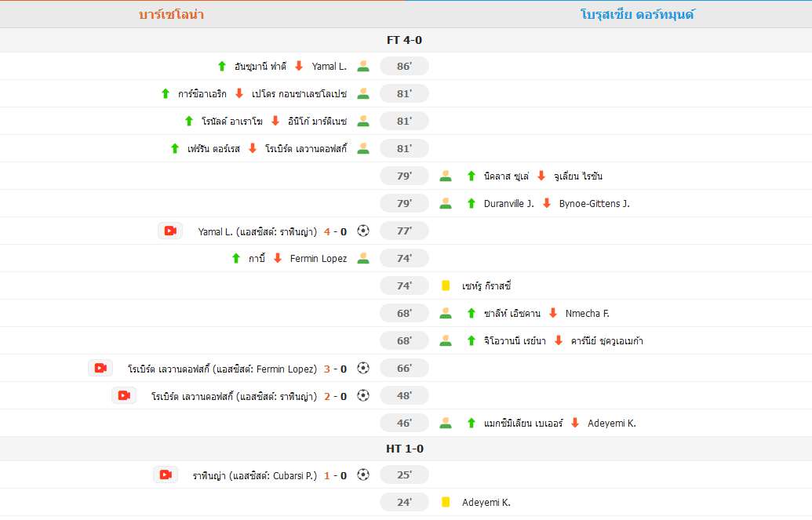
Task: Select the HT 1-0 half-time header
Action: coord(405,449)
